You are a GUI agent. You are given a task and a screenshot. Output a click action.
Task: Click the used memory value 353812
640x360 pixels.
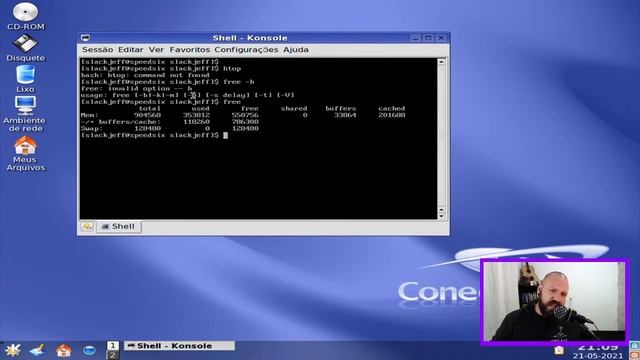196,115
